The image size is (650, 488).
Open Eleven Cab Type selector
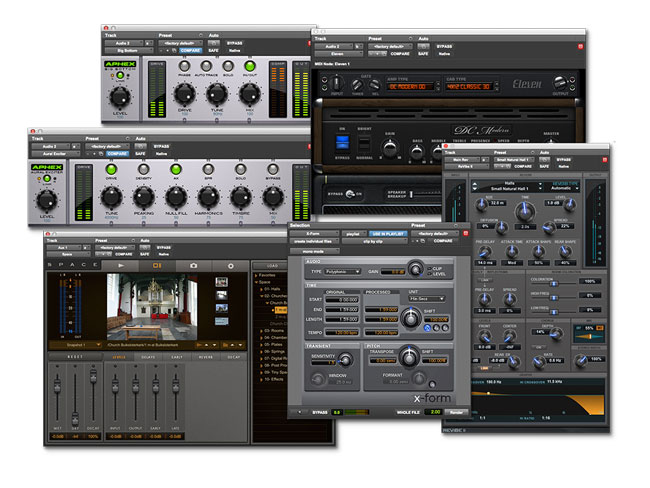[x=469, y=87]
